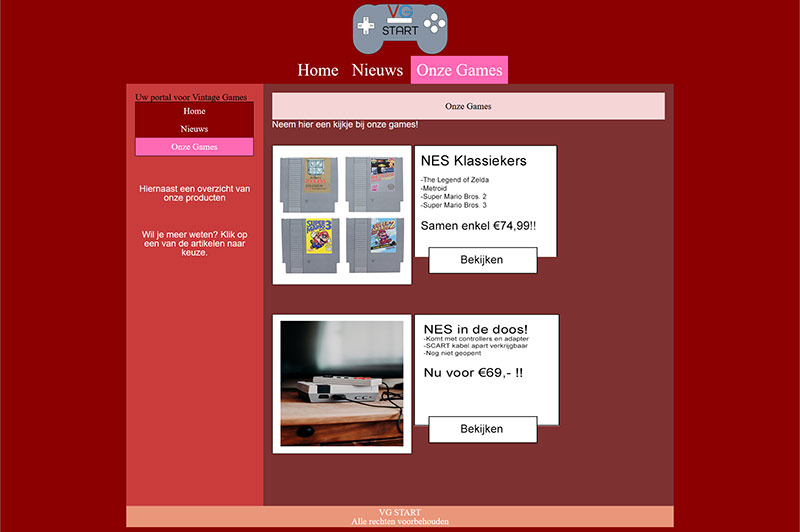Viewport: 800px width, 532px height.
Task: Select the highlighted Onze Games top tab
Action: pyautogui.click(x=459, y=70)
